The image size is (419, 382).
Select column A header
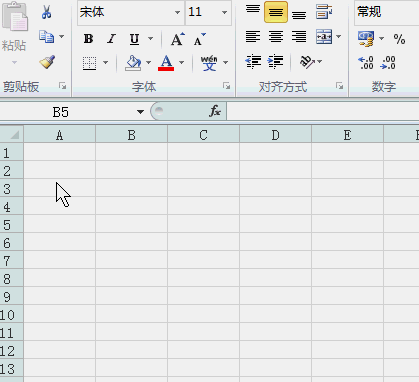[60, 135]
